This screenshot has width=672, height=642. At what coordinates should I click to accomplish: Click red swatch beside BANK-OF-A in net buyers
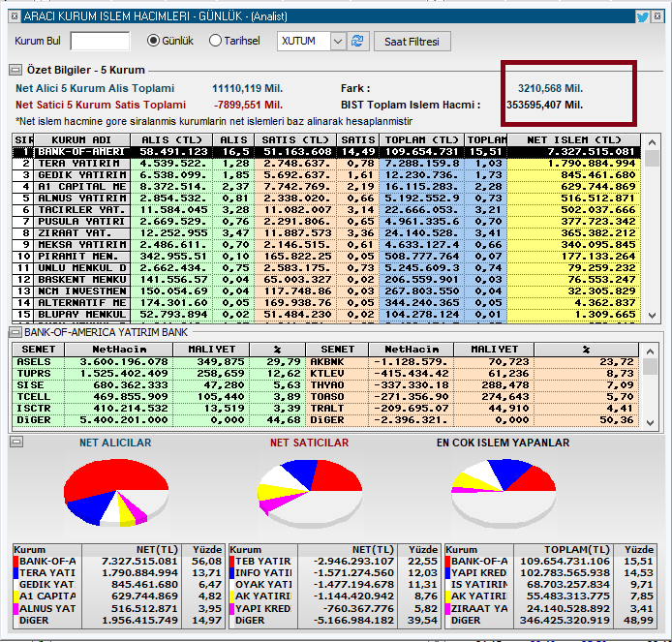[15, 561]
